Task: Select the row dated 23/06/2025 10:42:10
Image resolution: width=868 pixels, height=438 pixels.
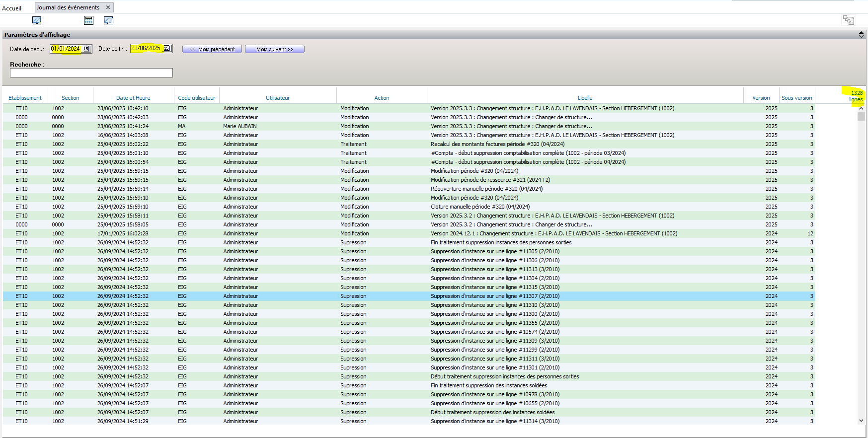Action: coord(409,108)
